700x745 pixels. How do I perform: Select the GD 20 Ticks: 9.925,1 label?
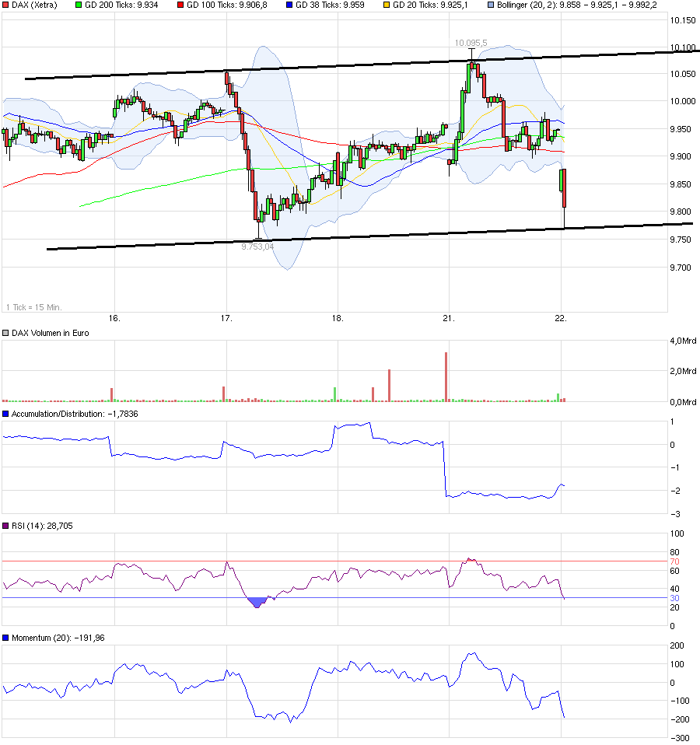[x=430, y=5]
